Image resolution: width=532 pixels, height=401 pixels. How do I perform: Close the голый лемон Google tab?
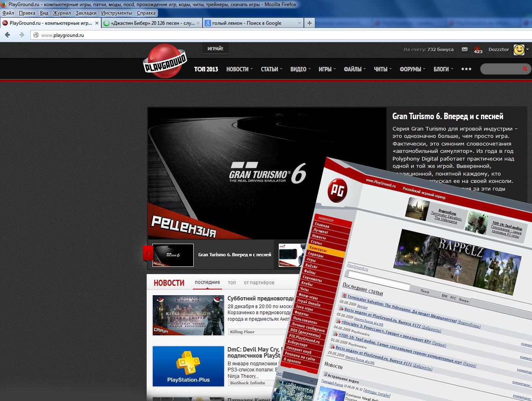click(x=299, y=23)
